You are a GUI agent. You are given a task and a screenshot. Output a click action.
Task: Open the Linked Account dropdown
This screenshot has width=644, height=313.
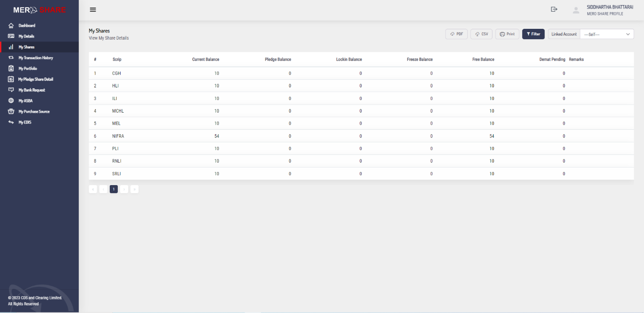click(607, 34)
